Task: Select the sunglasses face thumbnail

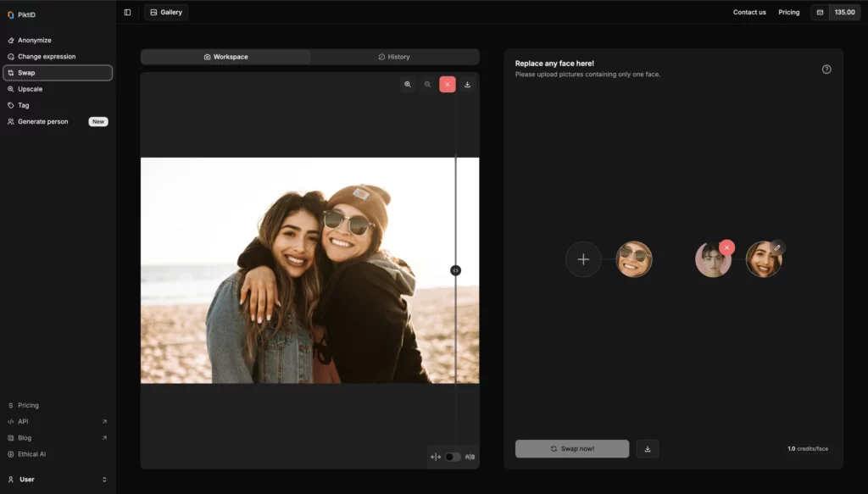Action: (633, 259)
